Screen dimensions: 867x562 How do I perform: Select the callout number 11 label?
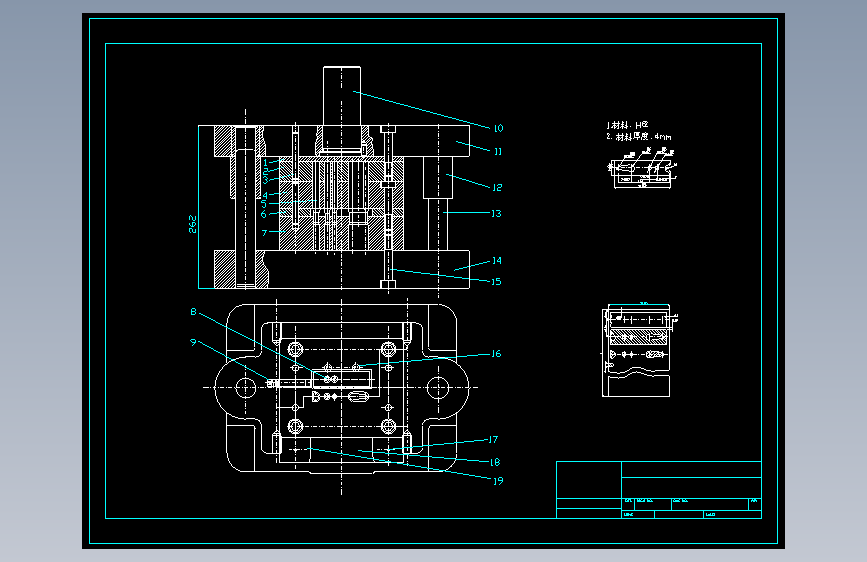point(498,152)
